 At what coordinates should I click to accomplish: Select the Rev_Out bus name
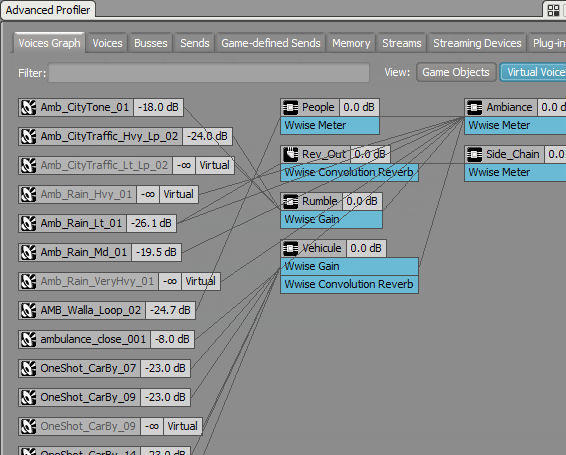tap(324, 154)
